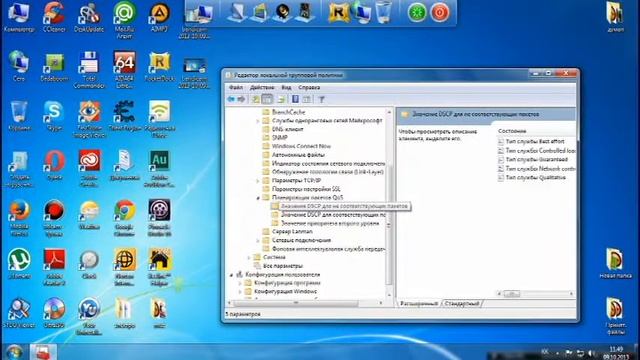
Task: Open the AIMP desktop shortcut
Action: 159,17
